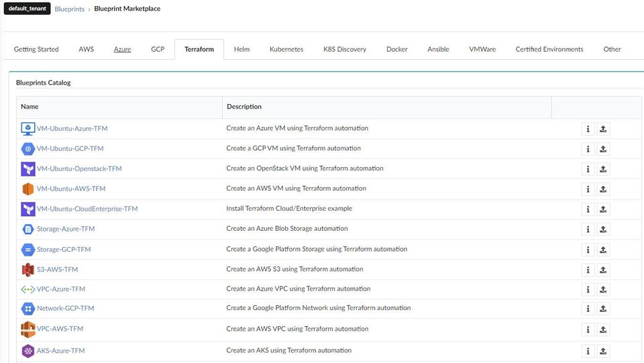The image size is (644, 363).
Task: Click the Blueprints breadcrumb link
Action: pyautogui.click(x=70, y=9)
